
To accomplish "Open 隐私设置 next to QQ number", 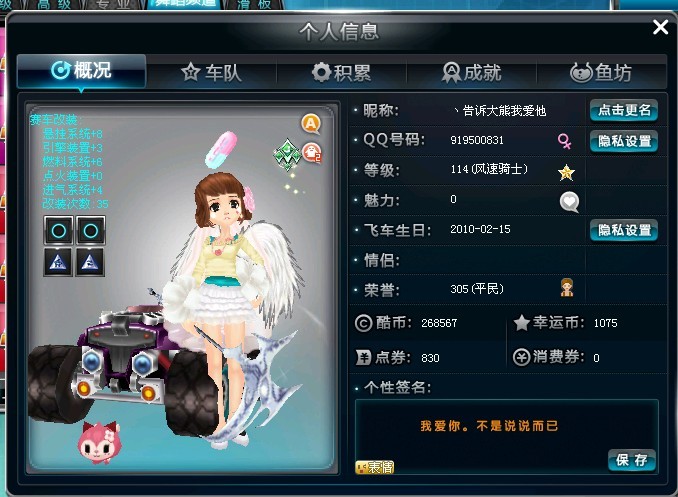I will click(624, 141).
